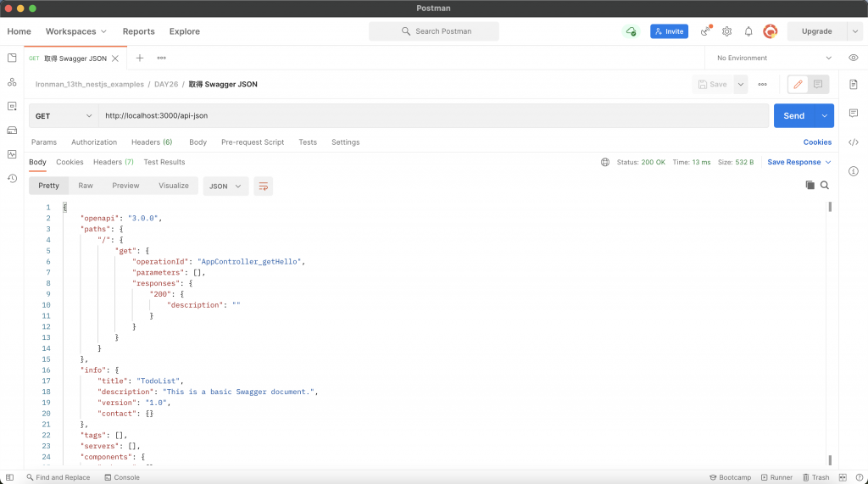The width and height of the screenshot is (868, 484).
Task: Open the request Body tab
Action: (198, 142)
